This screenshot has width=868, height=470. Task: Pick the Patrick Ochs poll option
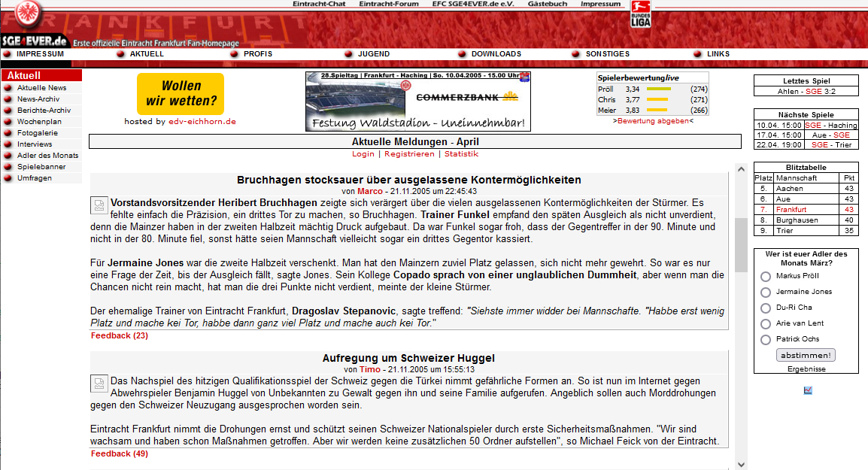[x=766, y=340]
